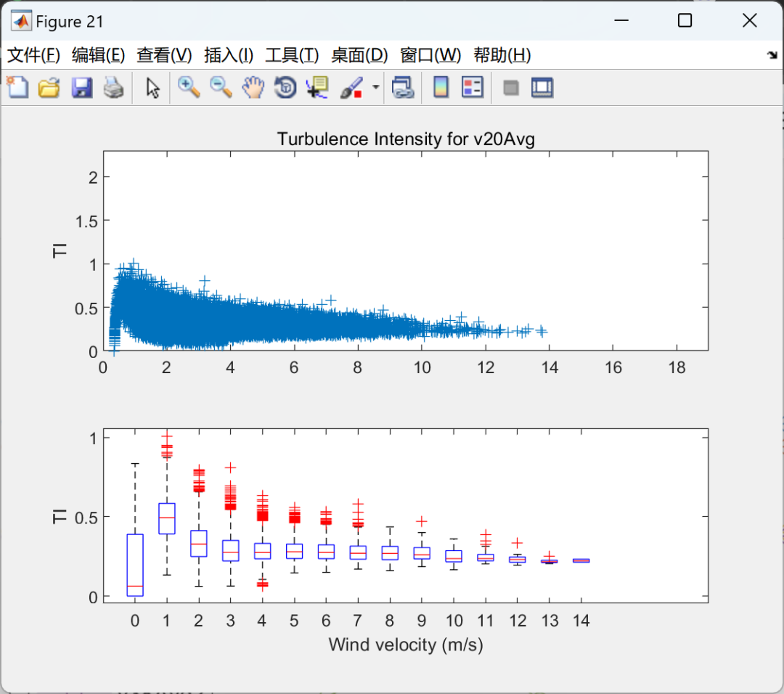Open a file with the folder icon
This screenshot has width=784, height=694.
pyautogui.click(x=49, y=88)
